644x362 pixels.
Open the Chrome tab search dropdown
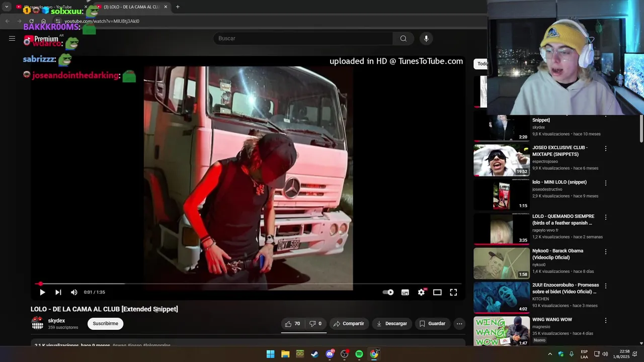[7, 7]
